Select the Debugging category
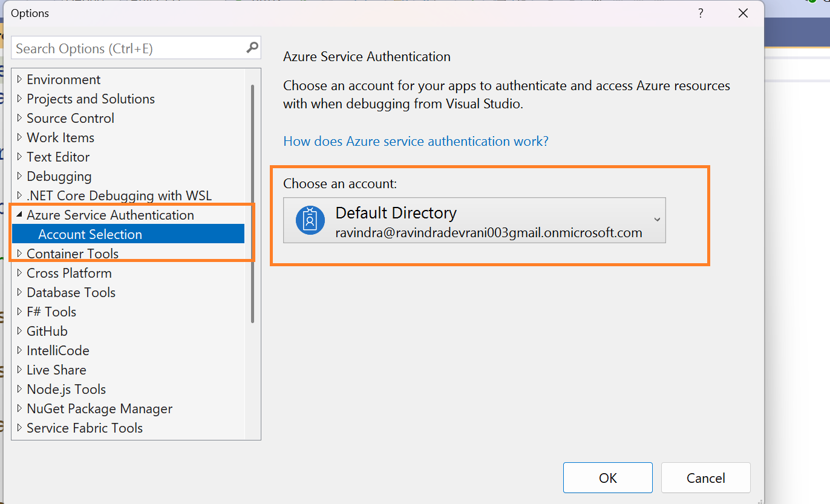The height and width of the screenshot is (504, 830). (59, 176)
